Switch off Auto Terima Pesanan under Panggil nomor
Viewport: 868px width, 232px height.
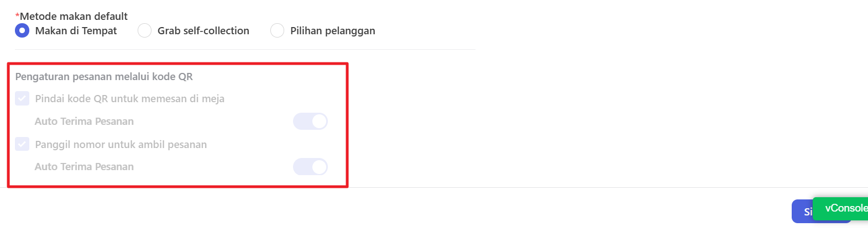[310, 166]
